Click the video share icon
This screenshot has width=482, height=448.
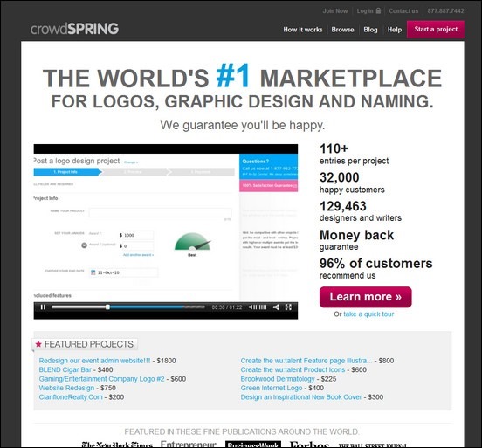(276, 307)
